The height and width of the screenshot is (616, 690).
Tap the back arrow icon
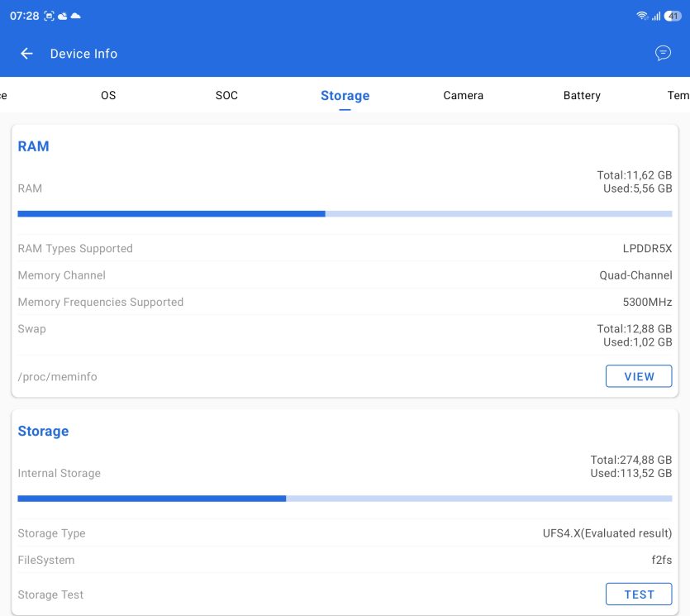coord(26,53)
